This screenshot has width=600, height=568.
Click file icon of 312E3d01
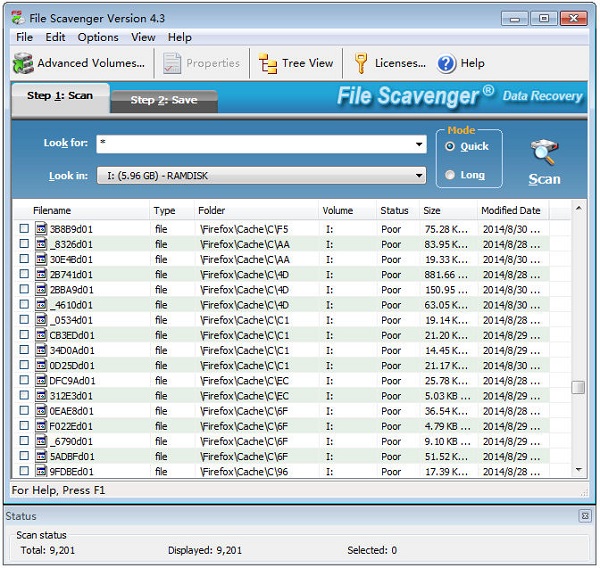click(x=41, y=395)
